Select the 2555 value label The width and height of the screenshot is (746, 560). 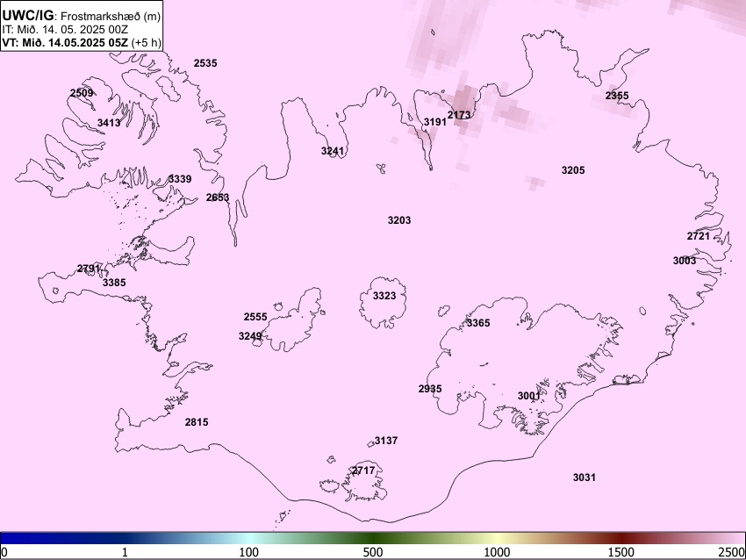pyautogui.click(x=255, y=317)
